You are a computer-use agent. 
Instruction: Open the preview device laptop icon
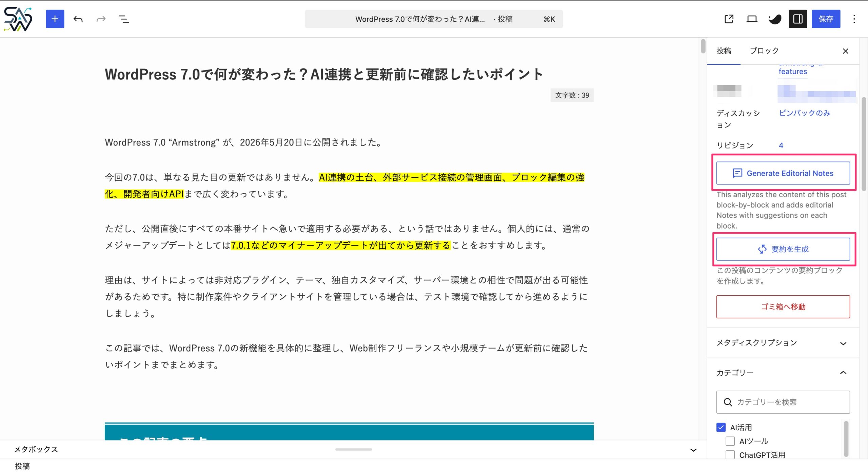coord(752,19)
